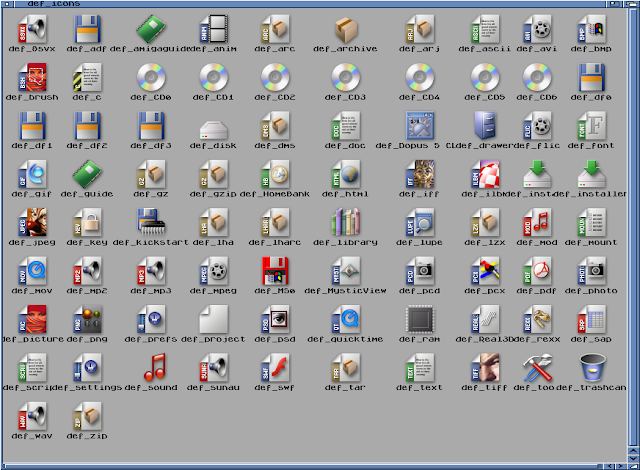This screenshot has height=470, width=640.
Task: Open the def_kickstart icon
Action: [151, 223]
